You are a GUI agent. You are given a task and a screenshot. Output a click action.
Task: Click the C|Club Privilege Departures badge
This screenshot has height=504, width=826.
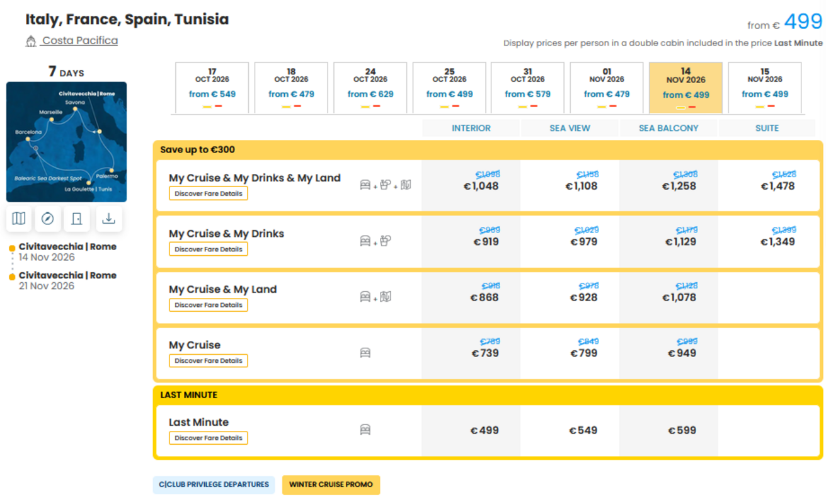pos(214,484)
